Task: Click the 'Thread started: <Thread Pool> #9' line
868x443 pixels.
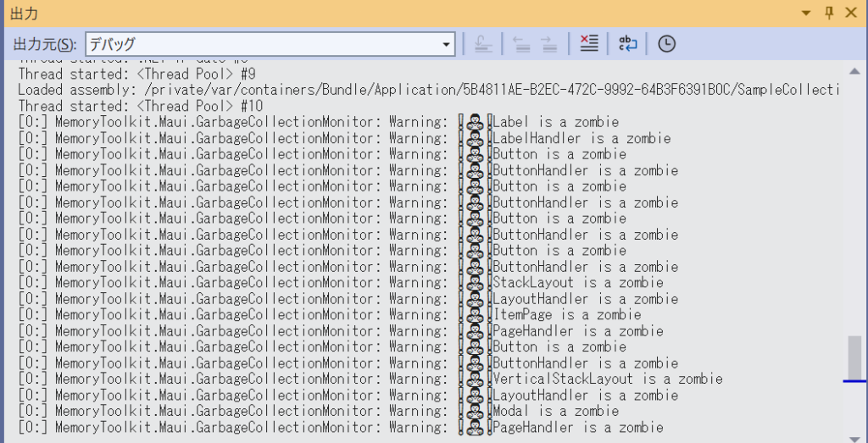Action: 136,74
